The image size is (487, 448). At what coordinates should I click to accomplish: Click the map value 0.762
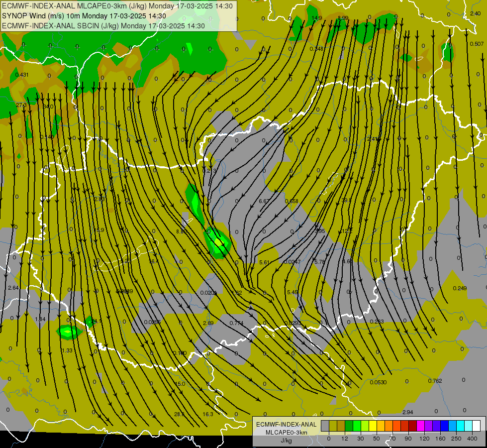(x=435, y=381)
